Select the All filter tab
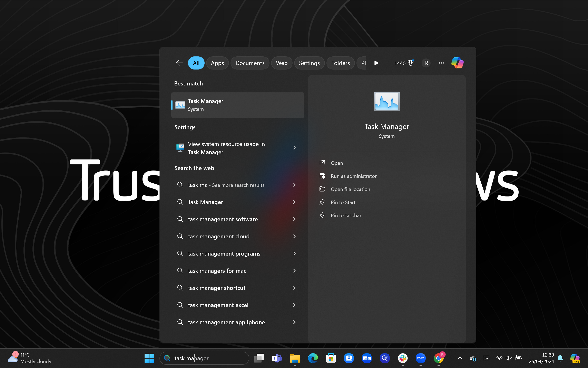 pos(196,63)
